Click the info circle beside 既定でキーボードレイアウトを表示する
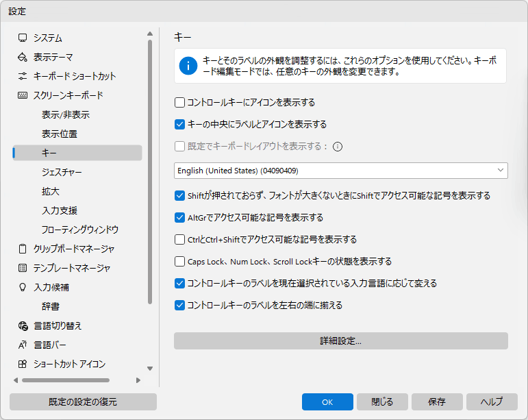This screenshot has width=528, height=420. [338, 147]
